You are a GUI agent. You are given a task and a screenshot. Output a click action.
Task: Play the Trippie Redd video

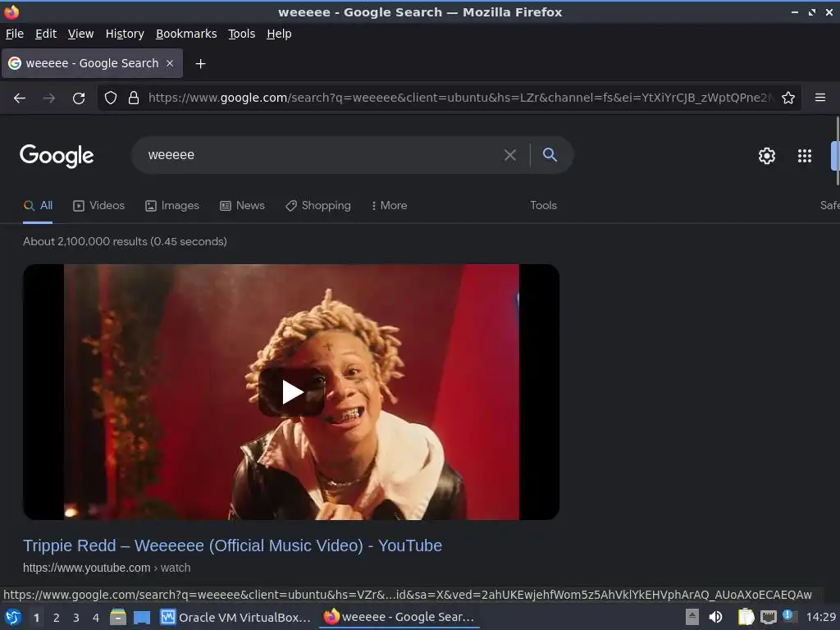click(292, 392)
